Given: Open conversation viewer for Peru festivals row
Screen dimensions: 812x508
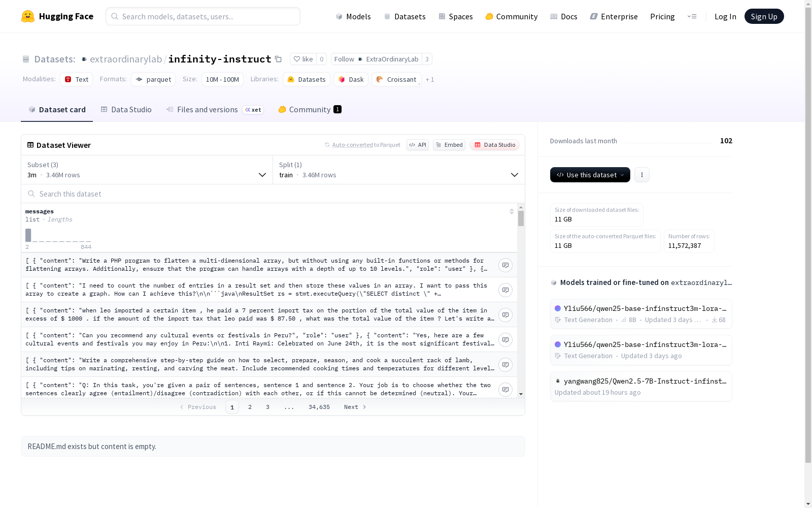Looking at the screenshot, I should click(x=505, y=340).
